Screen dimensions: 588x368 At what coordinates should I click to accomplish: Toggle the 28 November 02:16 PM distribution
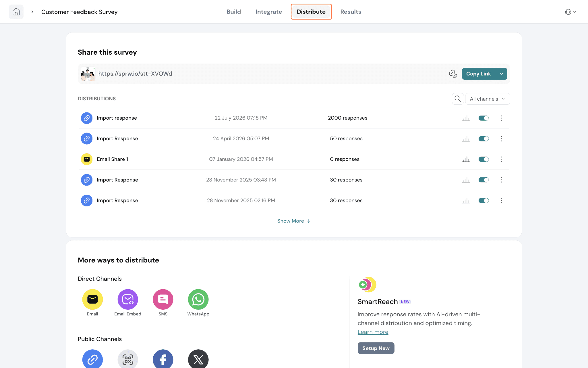click(483, 200)
